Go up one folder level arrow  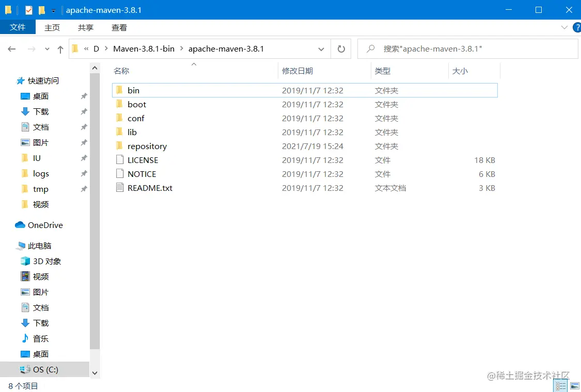[60, 49]
